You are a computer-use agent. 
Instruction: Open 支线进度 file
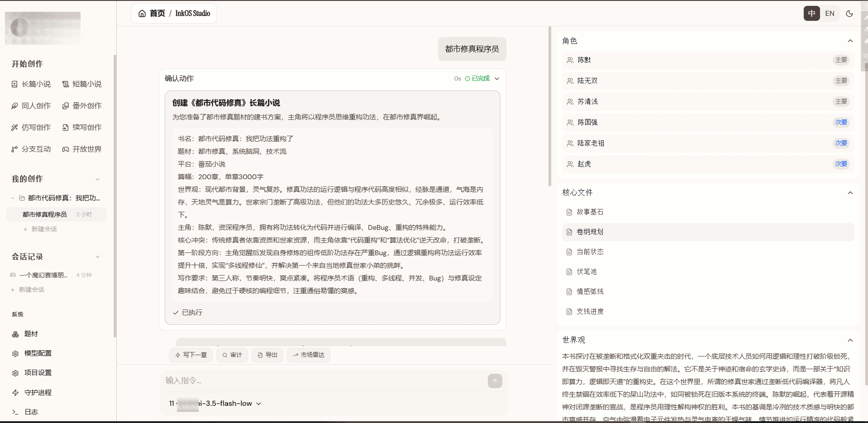(x=708, y=312)
